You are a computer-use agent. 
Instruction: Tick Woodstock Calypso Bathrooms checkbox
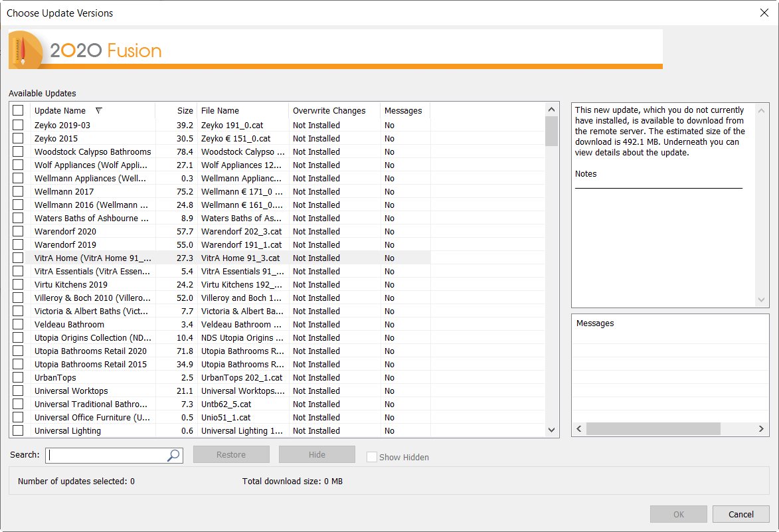tap(18, 151)
